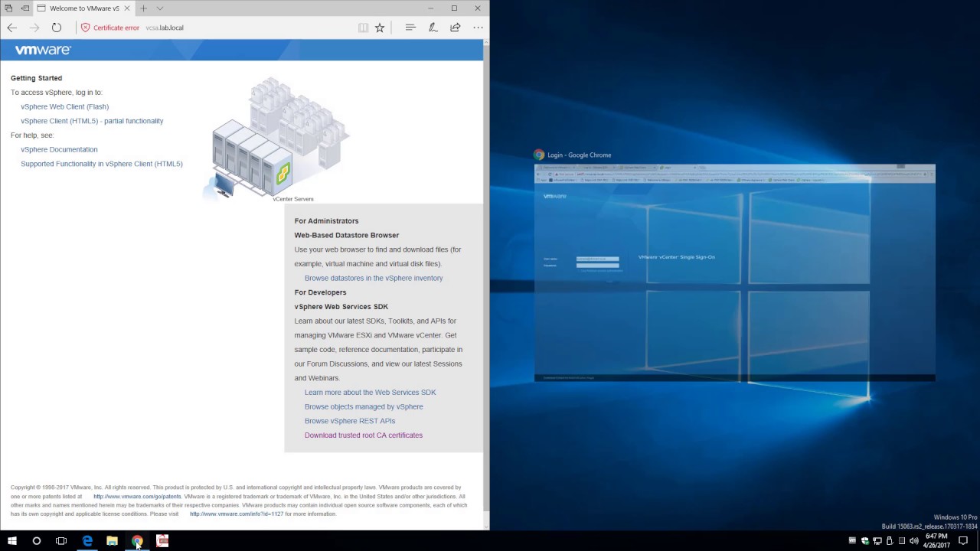Viewport: 980px width, 551px height.
Task: Go back in Edge
Action: click(x=11, y=28)
